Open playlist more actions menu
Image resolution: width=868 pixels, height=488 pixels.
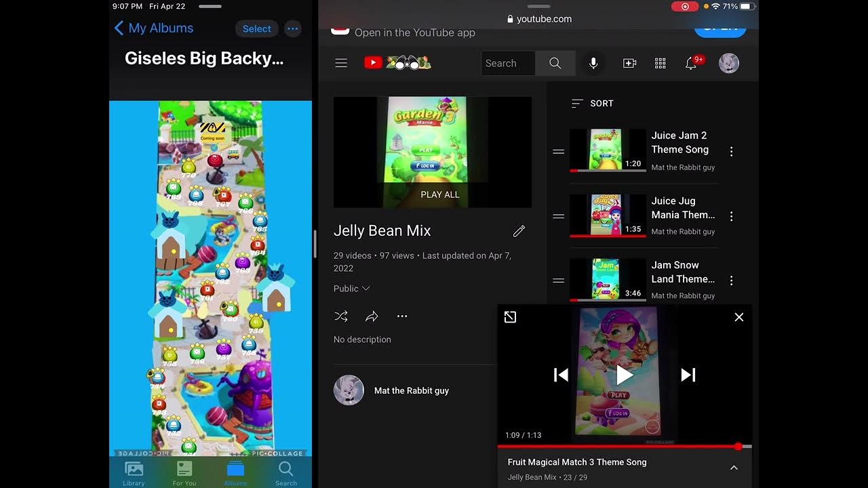tap(402, 317)
